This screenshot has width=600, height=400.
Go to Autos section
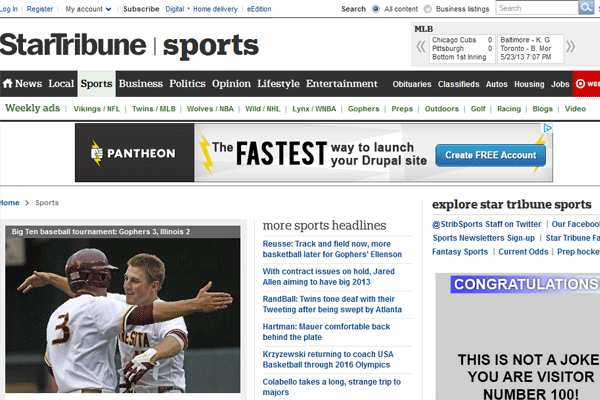tap(496, 84)
